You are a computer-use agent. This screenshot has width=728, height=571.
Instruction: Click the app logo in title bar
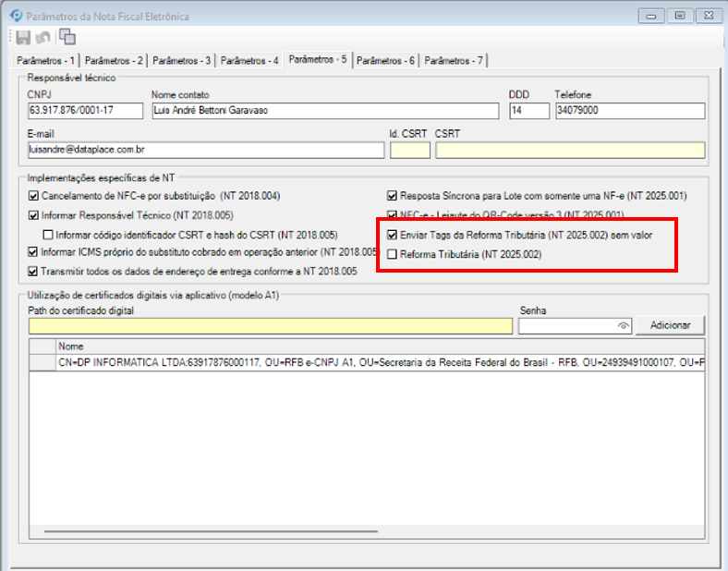click(x=14, y=16)
